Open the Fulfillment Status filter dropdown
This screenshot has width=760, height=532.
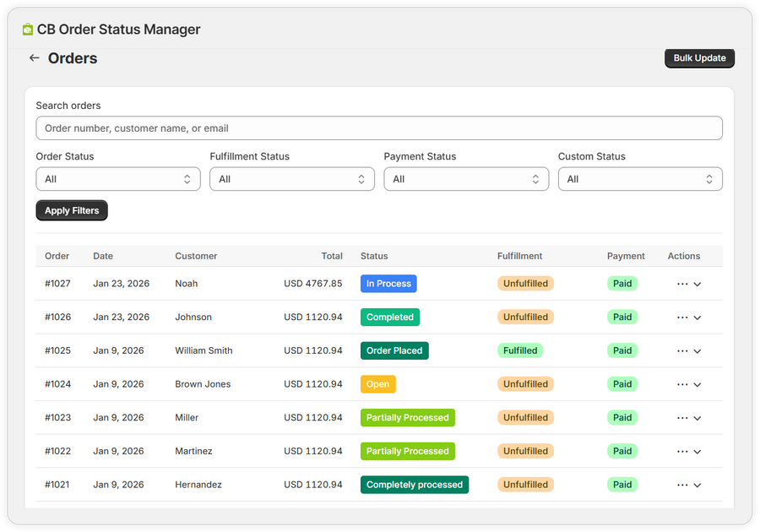(292, 179)
